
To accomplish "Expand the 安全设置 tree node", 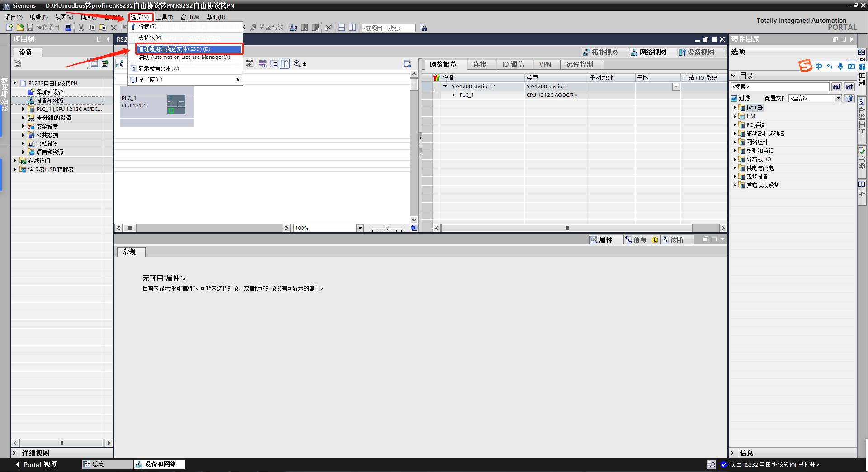I will coord(23,126).
